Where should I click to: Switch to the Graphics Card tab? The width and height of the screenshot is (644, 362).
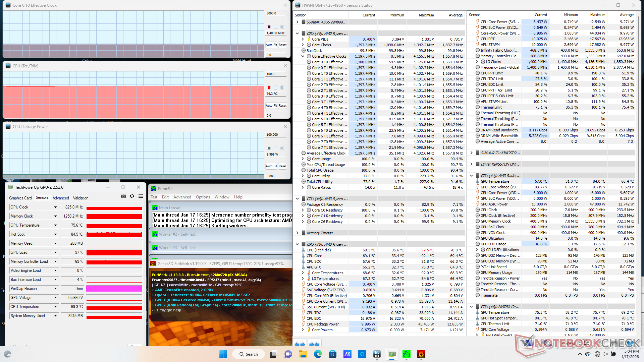point(20,198)
